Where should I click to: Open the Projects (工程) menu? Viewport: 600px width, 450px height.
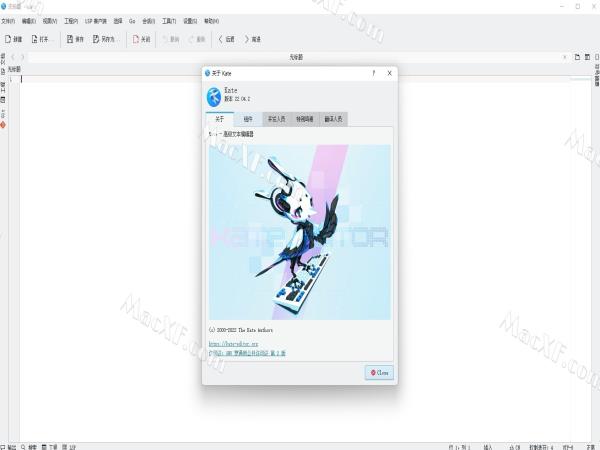(71, 21)
